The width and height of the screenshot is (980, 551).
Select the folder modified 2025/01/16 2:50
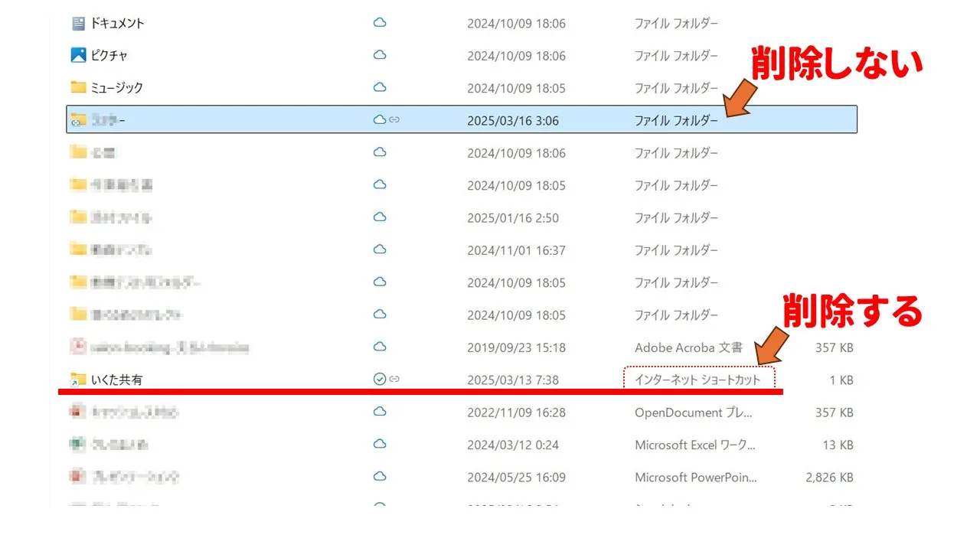click(x=121, y=218)
